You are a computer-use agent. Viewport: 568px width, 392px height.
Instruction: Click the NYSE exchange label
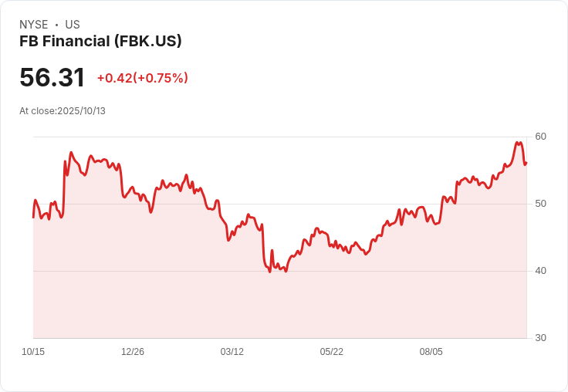tap(34, 24)
